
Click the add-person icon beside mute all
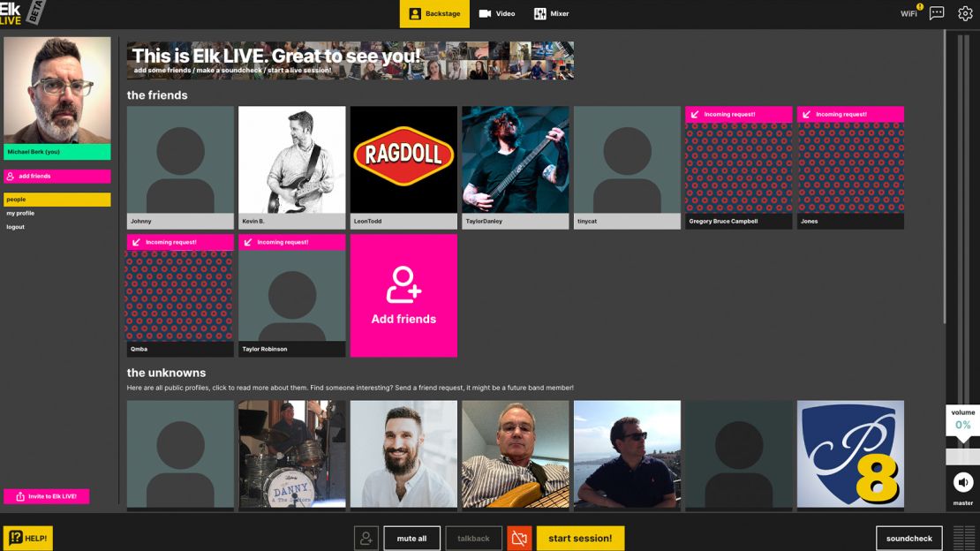tap(366, 538)
